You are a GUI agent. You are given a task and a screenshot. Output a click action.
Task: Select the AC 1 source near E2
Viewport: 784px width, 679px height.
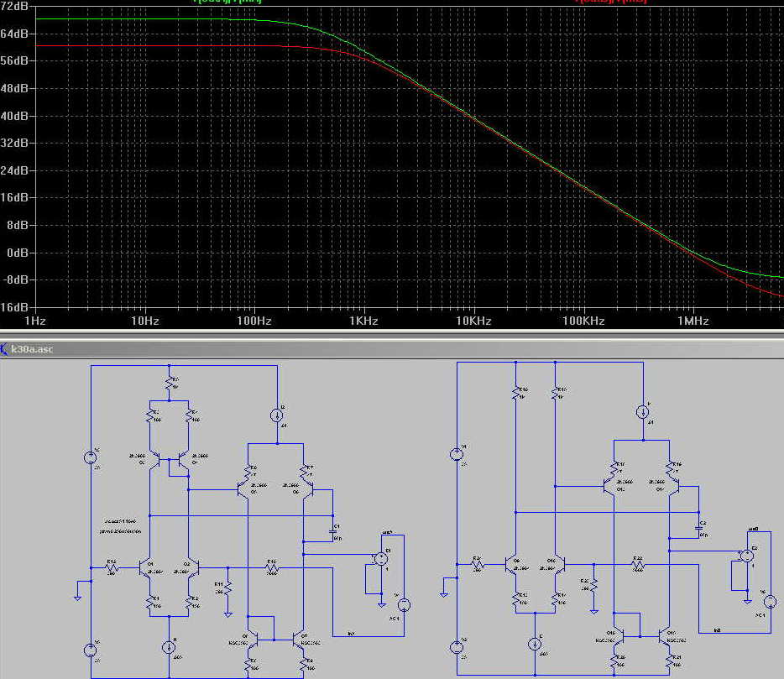click(771, 602)
